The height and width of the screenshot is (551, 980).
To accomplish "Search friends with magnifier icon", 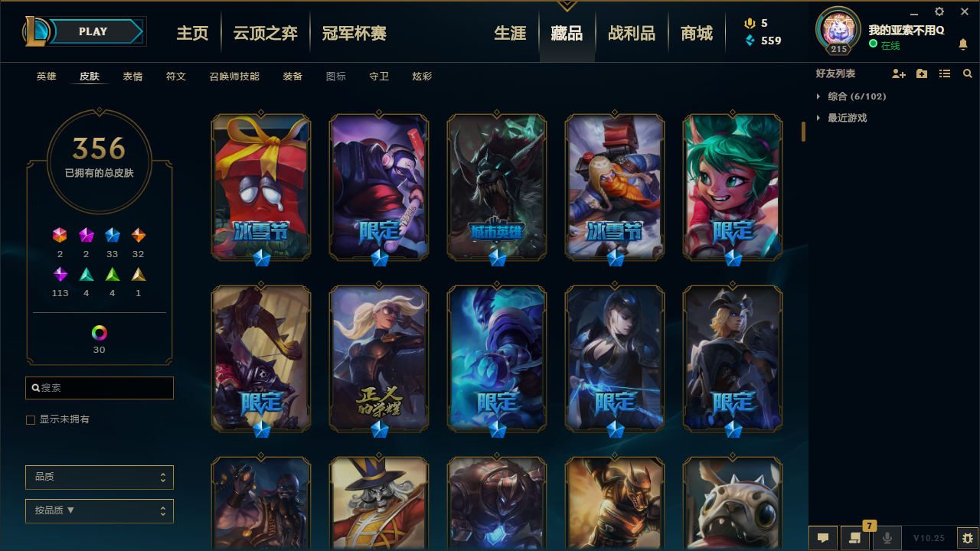I will (968, 73).
